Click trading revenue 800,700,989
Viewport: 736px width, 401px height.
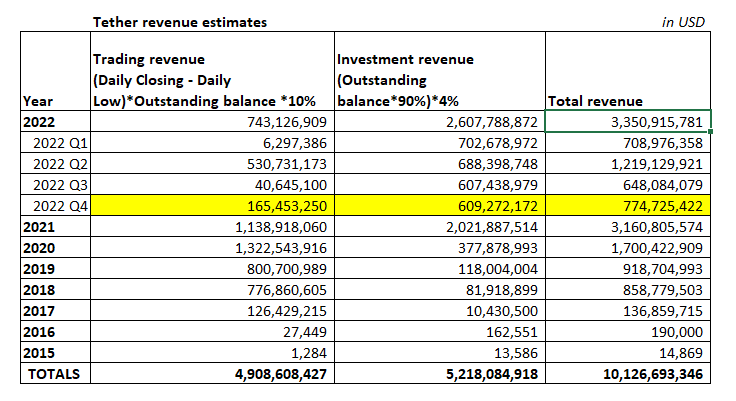click(x=212, y=269)
